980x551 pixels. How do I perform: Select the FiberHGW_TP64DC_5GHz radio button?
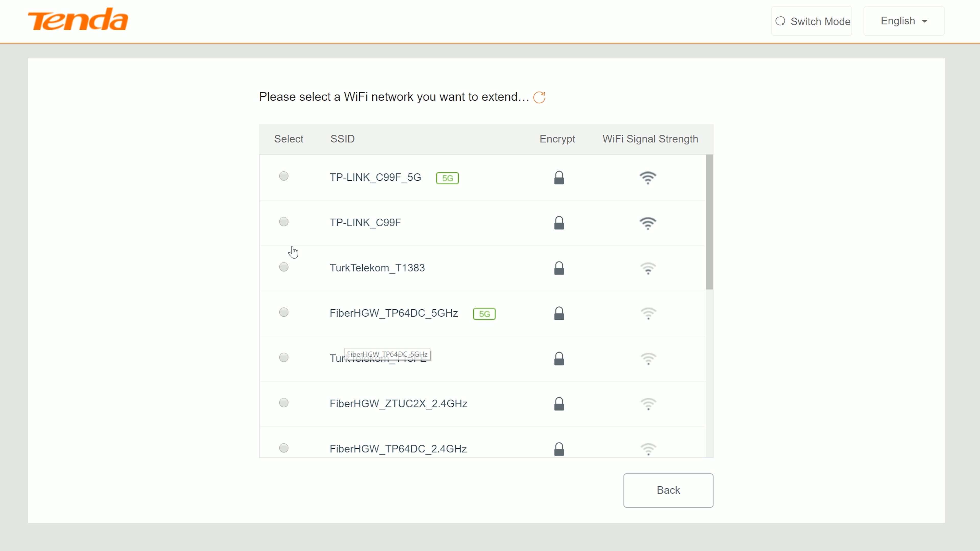click(x=284, y=312)
